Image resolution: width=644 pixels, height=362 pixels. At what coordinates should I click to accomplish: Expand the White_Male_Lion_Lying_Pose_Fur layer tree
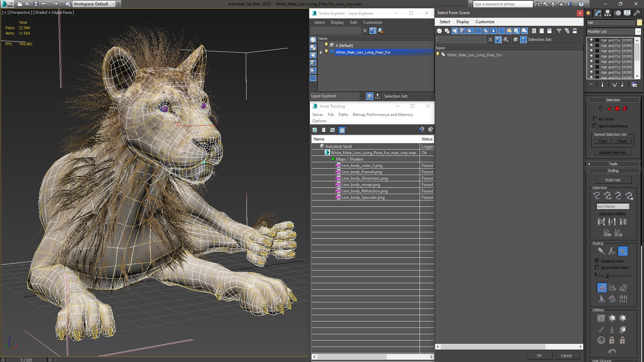tap(321, 52)
